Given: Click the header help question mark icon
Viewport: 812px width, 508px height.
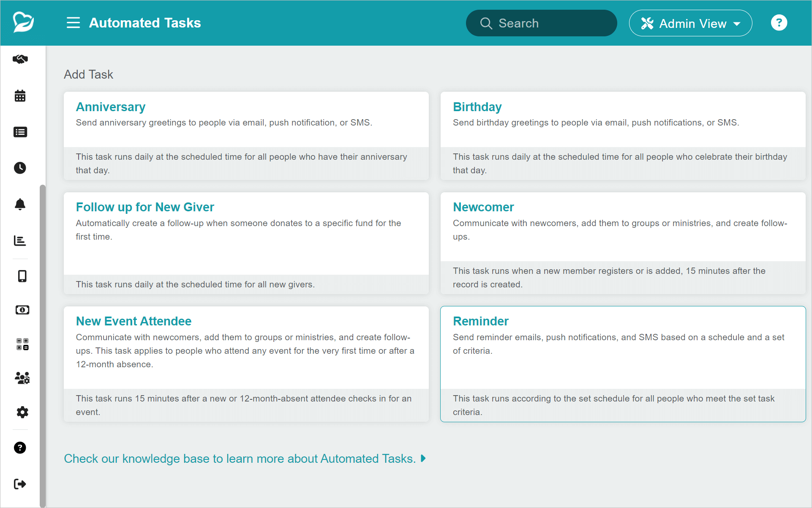Looking at the screenshot, I should pos(779,23).
